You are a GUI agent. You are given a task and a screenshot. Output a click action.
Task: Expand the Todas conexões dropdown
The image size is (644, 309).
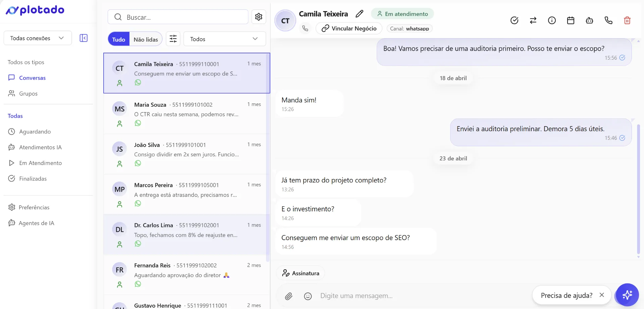[38, 38]
